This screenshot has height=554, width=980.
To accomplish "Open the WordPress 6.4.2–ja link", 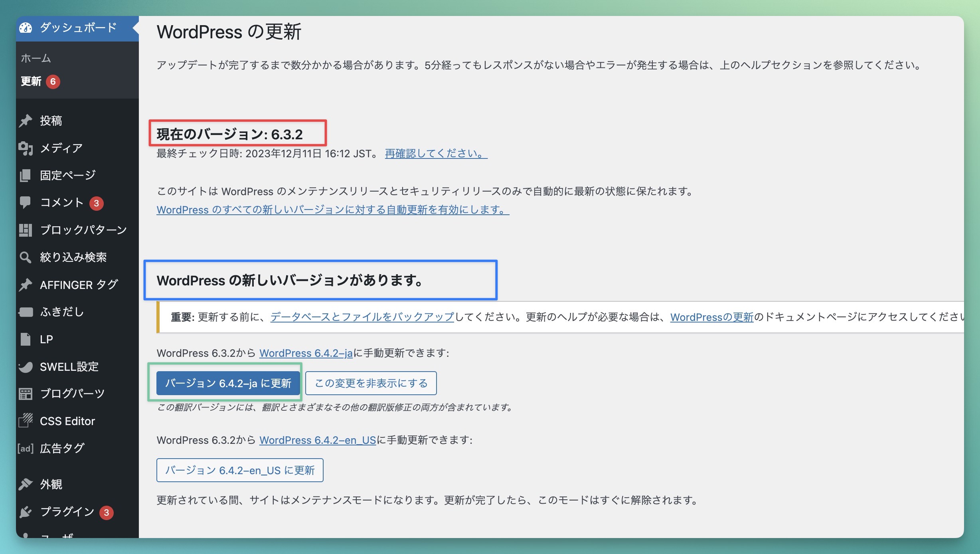I will tap(306, 353).
